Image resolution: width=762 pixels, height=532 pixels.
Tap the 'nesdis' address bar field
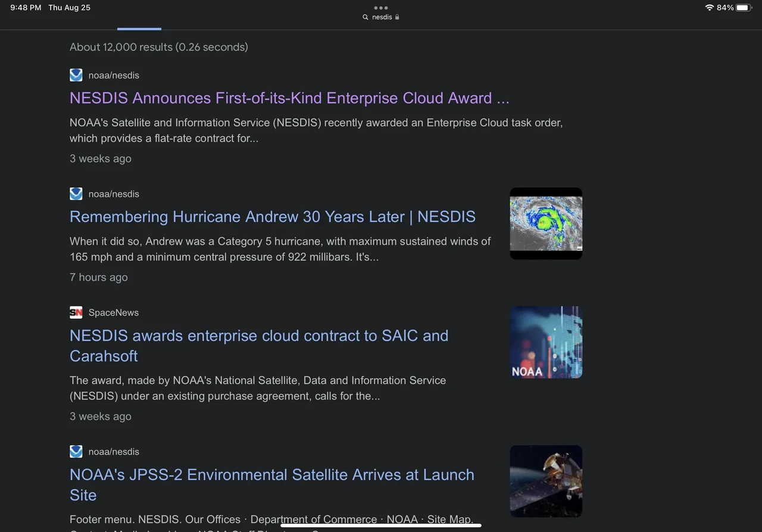(x=382, y=17)
